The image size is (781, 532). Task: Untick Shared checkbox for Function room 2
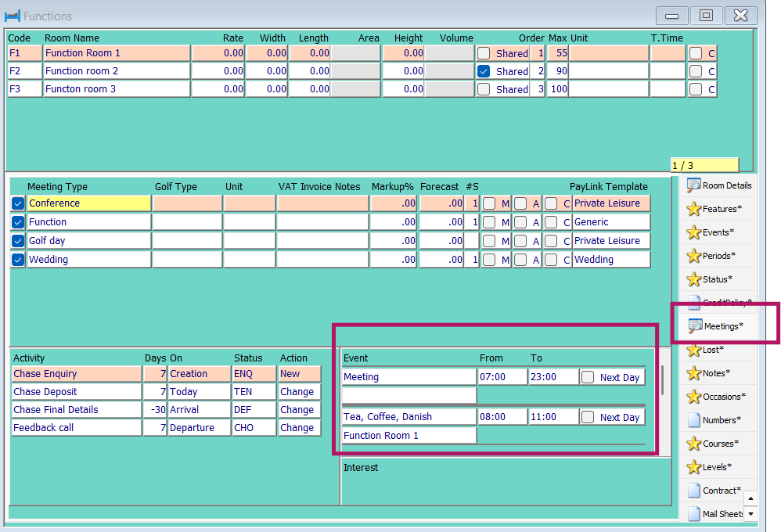tap(484, 71)
